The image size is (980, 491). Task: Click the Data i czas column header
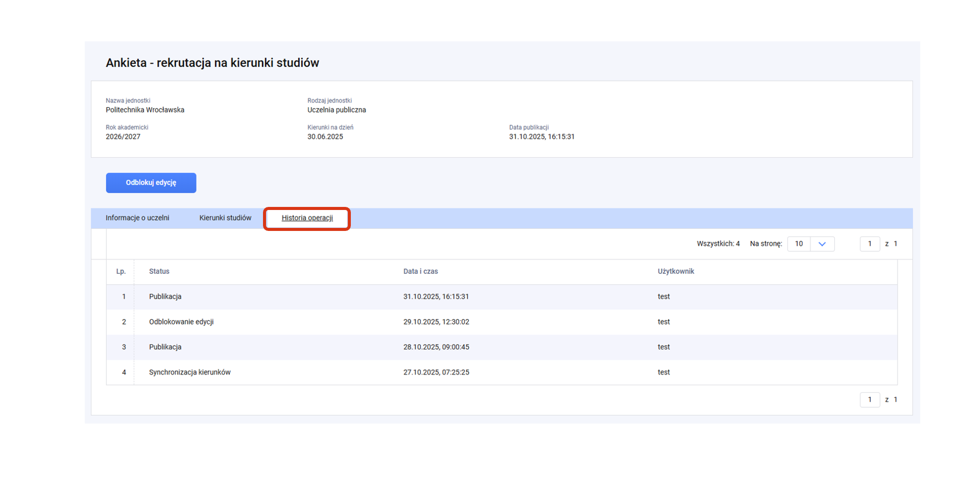(420, 272)
